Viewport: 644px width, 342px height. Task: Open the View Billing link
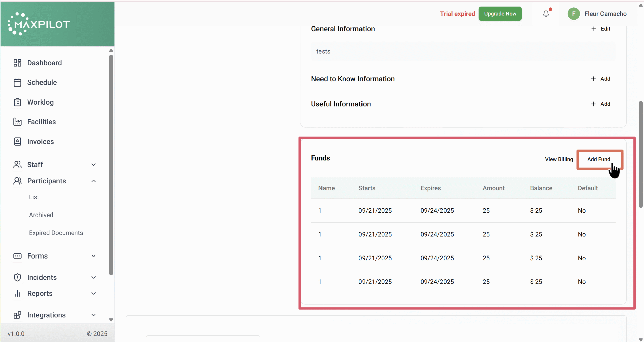559,159
